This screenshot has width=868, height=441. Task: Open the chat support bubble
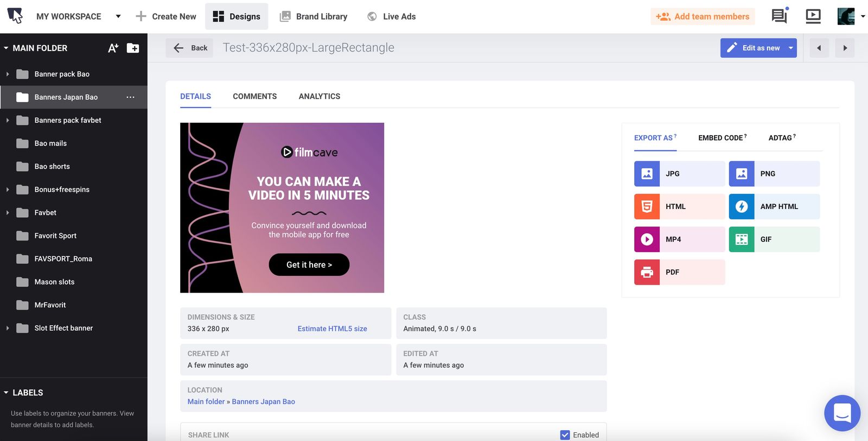click(842, 413)
